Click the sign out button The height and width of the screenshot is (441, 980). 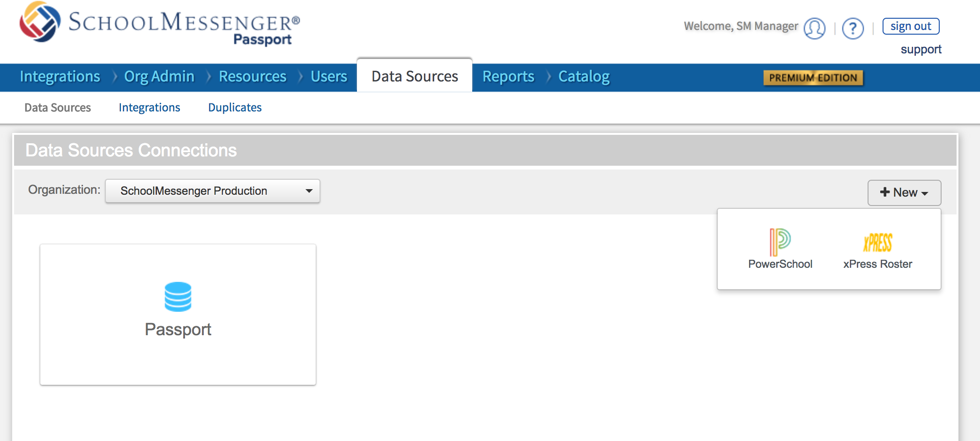(911, 26)
